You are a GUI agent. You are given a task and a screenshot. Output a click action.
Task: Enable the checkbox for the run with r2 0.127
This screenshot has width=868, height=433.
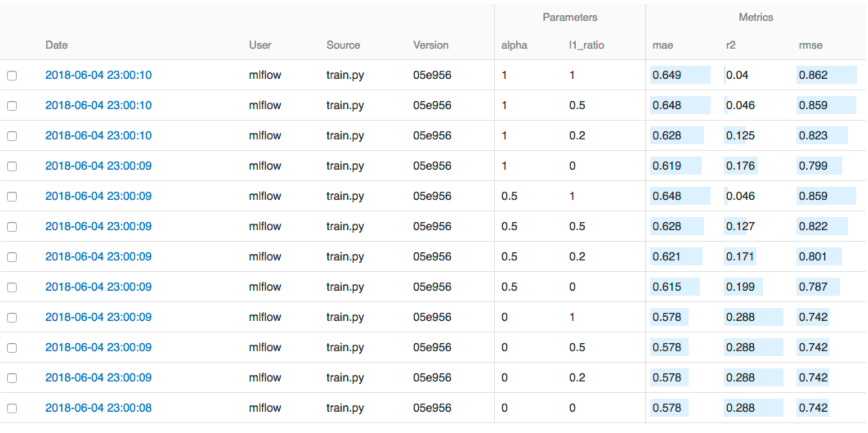click(x=12, y=227)
